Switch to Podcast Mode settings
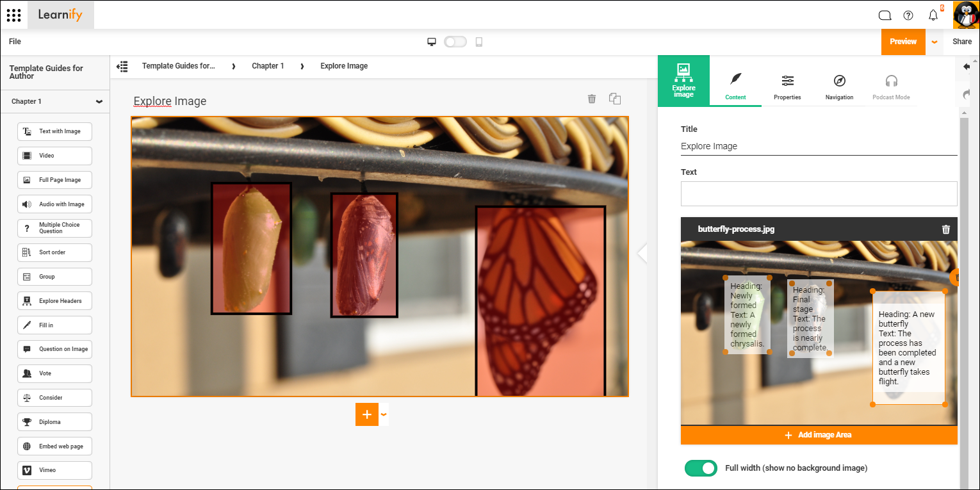The height and width of the screenshot is (490, 980). (x=891, y=86)
